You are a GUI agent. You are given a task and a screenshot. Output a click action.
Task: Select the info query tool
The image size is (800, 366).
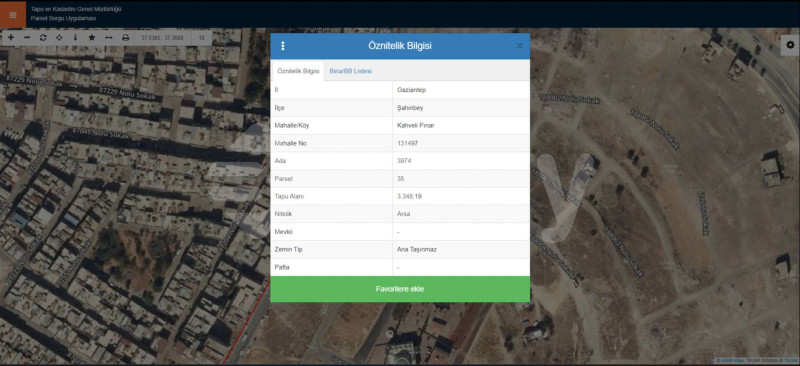[x=76, y=38]
